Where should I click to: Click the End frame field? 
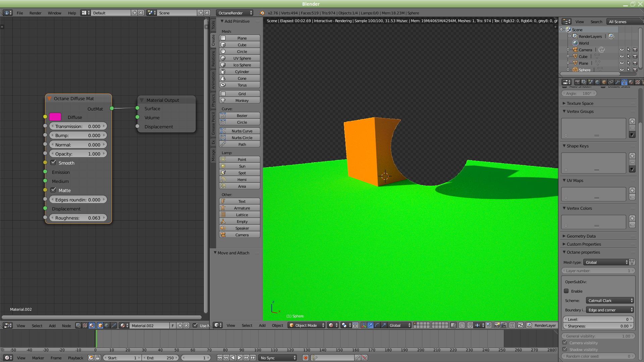point(160,358)
